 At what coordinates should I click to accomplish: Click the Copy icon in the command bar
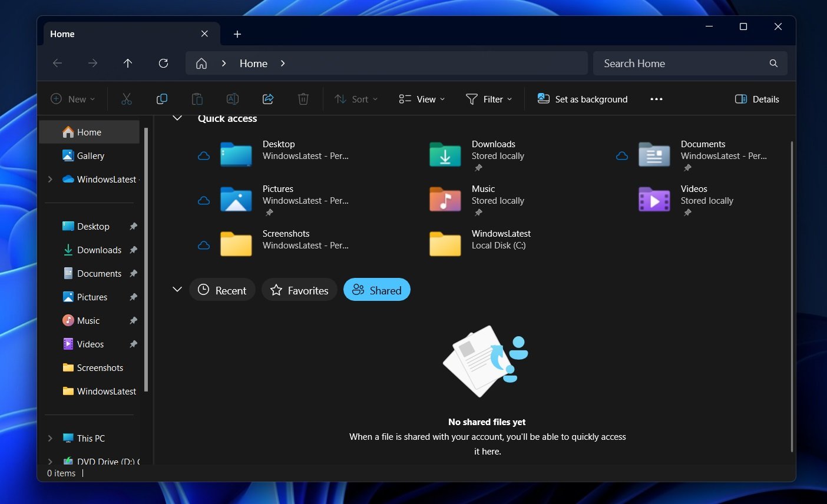(162, 99)
